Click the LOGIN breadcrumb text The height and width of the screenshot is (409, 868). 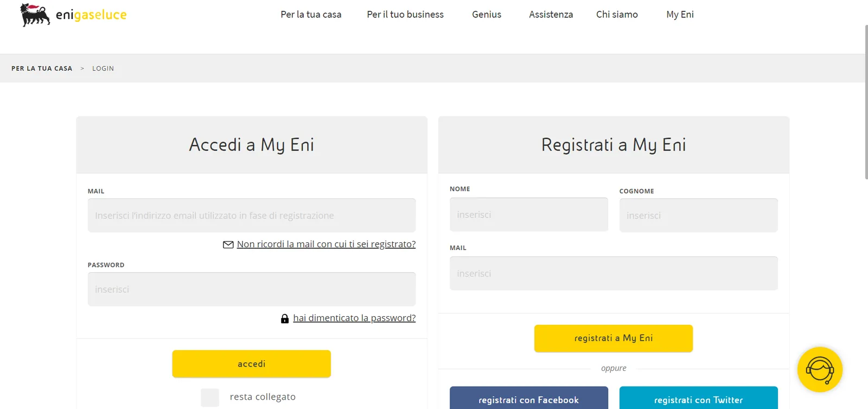103,68
